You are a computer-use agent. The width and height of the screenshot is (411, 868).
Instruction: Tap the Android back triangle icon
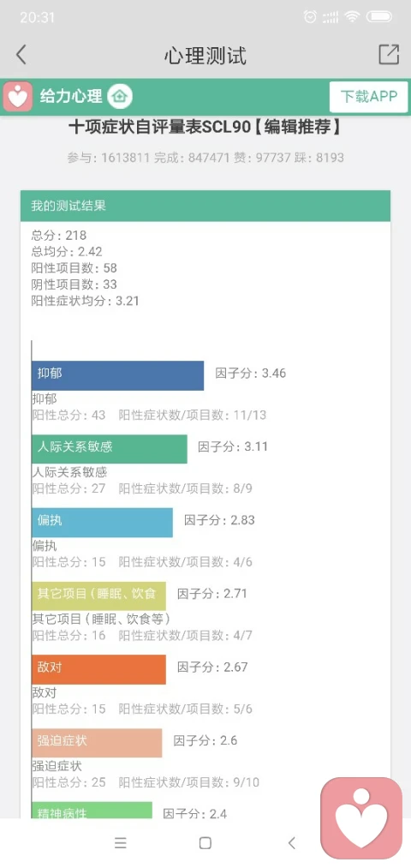tap(291, 843)
